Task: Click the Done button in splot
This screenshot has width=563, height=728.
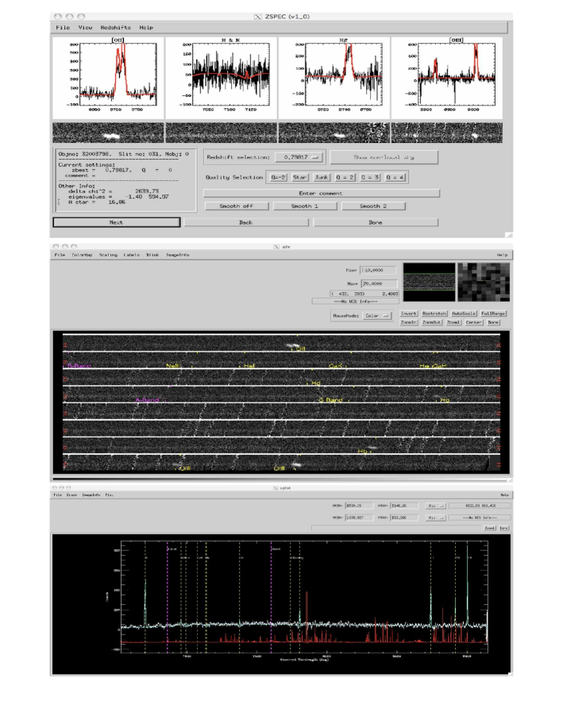Action: tap(504, 529)
